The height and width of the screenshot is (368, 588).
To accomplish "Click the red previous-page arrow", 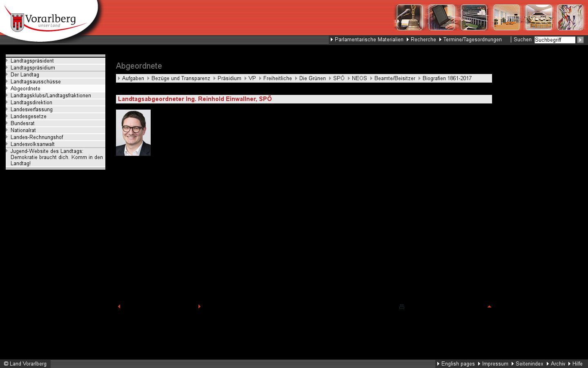I will click(x=119, y=307).
